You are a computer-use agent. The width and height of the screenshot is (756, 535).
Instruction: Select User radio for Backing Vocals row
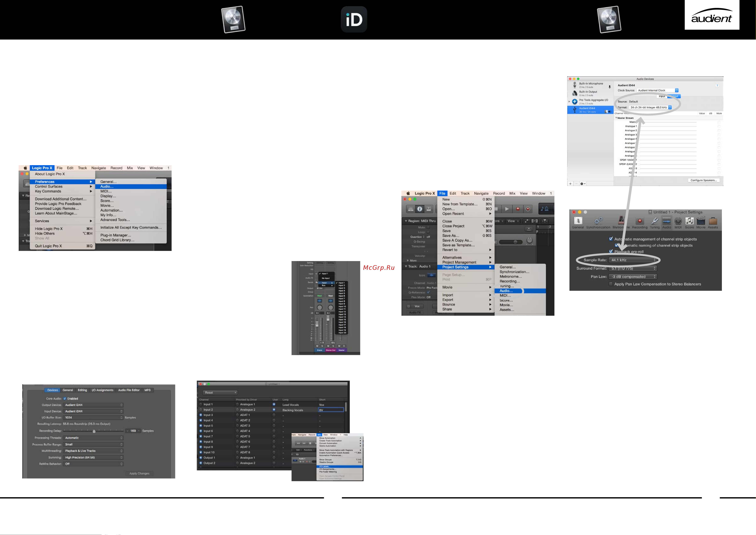[274, 410]
